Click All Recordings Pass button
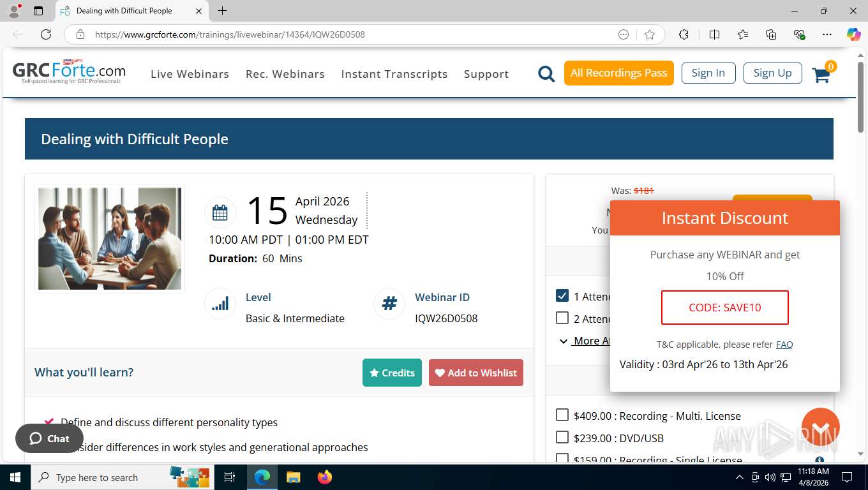 tap(619, 73)
